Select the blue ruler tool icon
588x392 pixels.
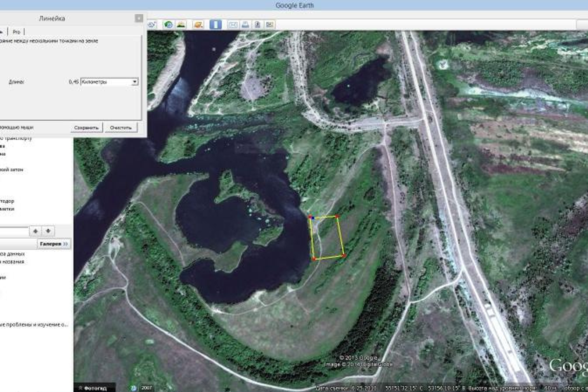point(215,25)
